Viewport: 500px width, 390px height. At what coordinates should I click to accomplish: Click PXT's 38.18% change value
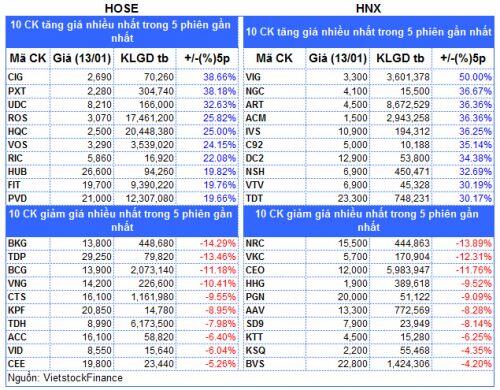[220, 91]
